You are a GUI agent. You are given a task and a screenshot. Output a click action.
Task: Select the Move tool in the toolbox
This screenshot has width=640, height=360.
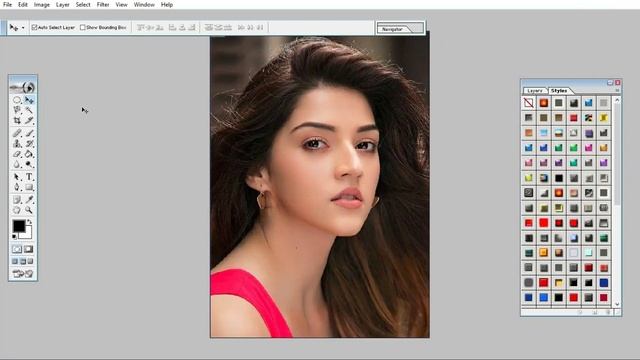29,100
